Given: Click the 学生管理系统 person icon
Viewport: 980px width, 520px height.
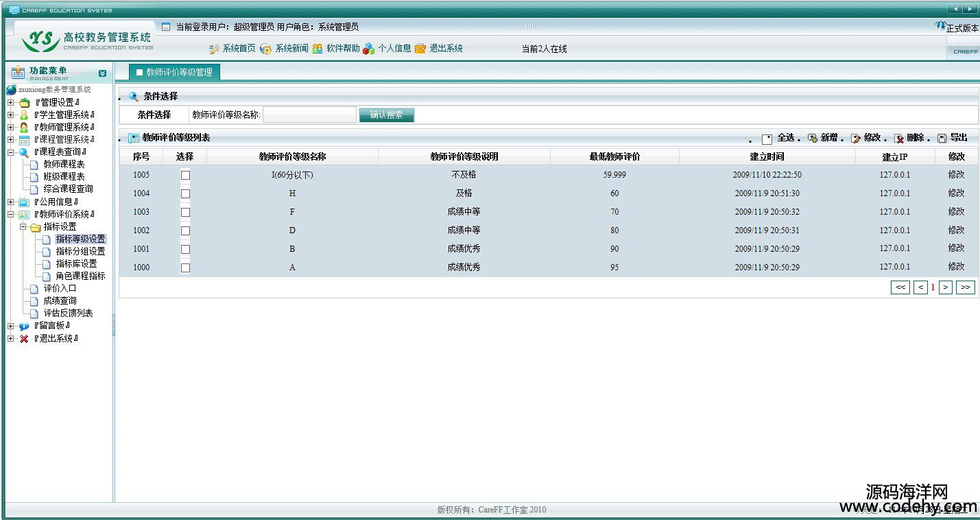Looking at the screenshot, I should 24,115.
